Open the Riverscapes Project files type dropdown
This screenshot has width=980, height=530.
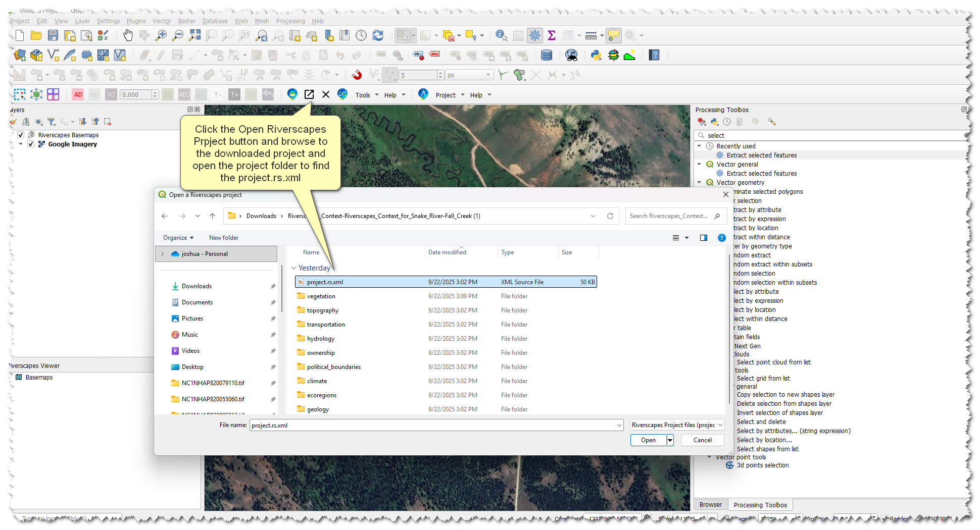(x=677, y=425)
